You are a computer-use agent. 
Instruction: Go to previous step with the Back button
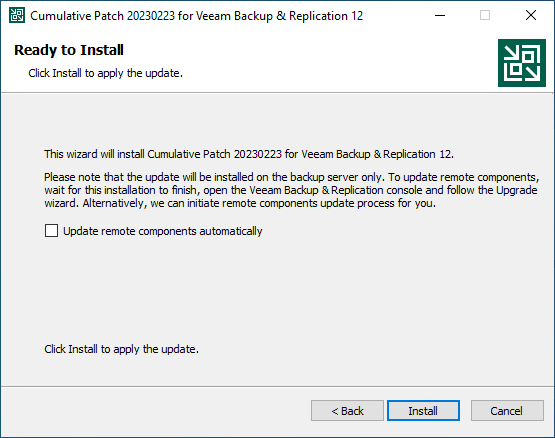347,411
